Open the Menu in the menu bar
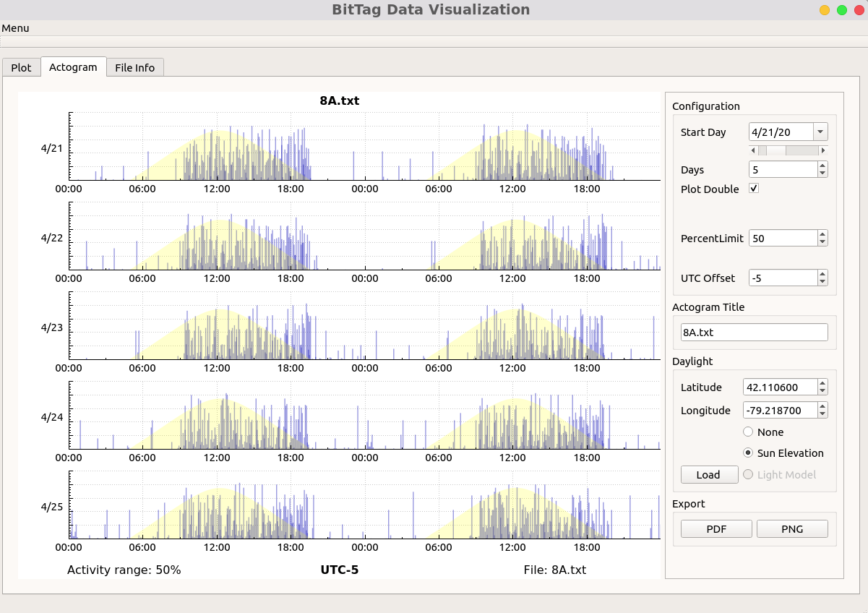The width and height of the screenshot is (868, 613). pyautogui.click(x=15, y=28)
